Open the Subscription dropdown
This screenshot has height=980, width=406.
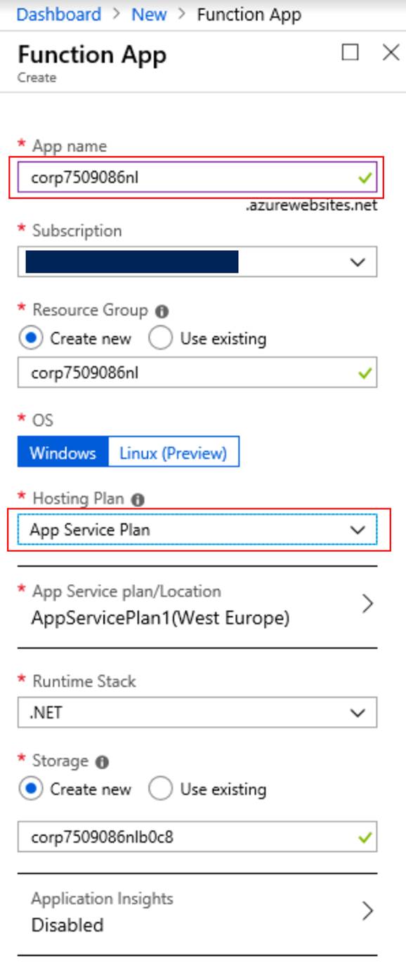[x=197, y=262]
